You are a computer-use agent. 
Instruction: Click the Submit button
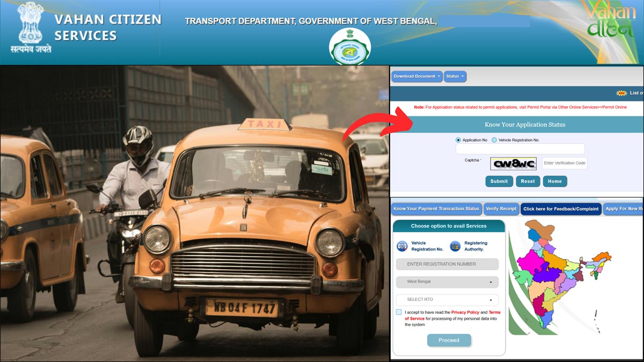point(499,181)
